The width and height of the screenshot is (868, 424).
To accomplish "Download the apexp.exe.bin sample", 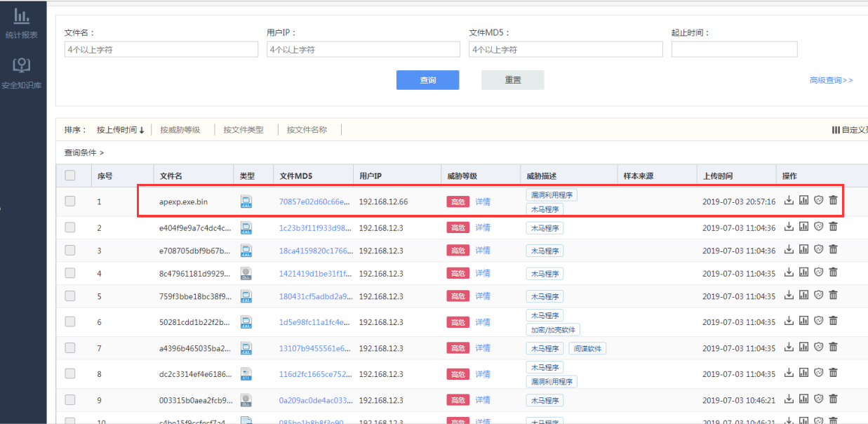I will [789, 201].
